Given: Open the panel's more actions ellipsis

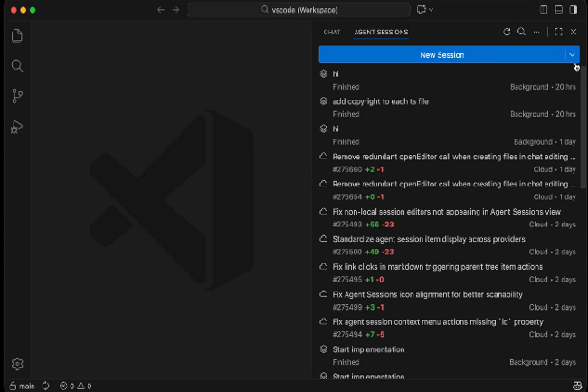Looking at the screenshot, I should pos(536,32).
